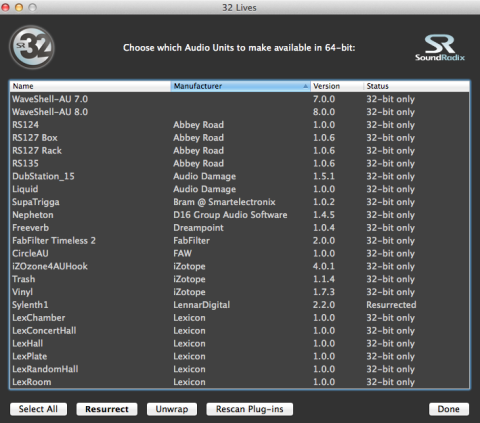Click version 1.5.1 of DubStation_15

click(324, 176)
